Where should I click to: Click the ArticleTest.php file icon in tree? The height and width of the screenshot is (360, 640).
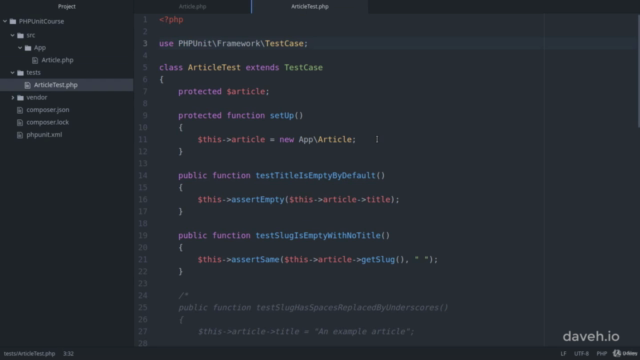[x=27, y=85]
